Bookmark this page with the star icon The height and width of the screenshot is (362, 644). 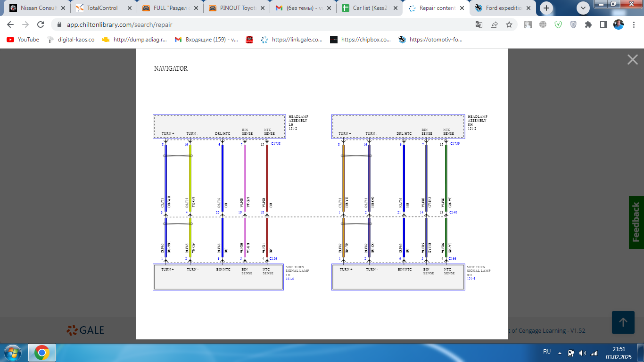(509, 25)
